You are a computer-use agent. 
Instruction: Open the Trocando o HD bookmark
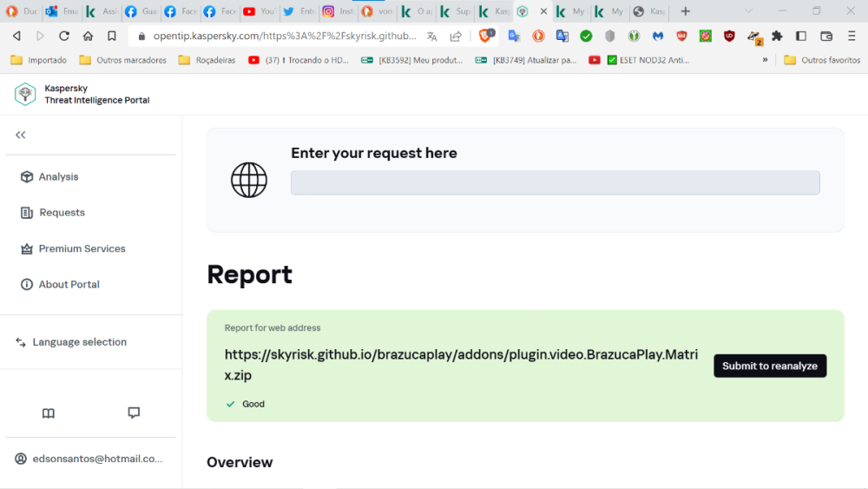click(x=299, y=60)
